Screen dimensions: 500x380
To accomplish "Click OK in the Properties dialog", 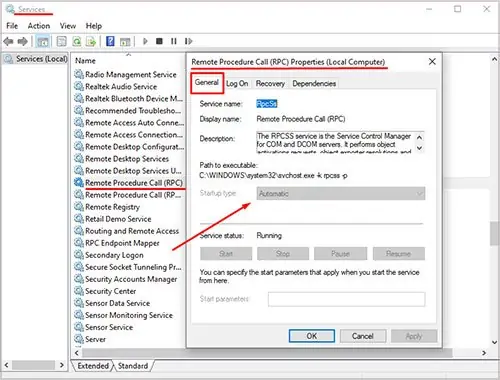I will (x=312, y=336).
